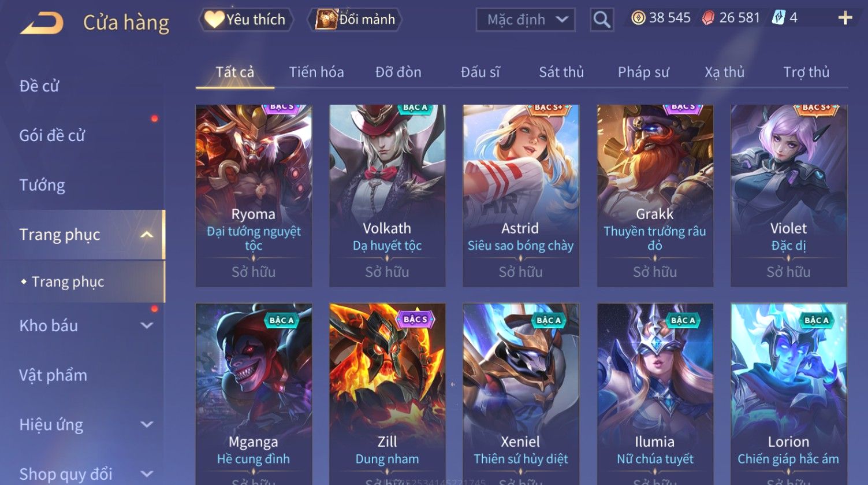Open Yêu thích heart favorites
Image resolution: width=868 pixels, height=485 pixels.
point(246,20)
